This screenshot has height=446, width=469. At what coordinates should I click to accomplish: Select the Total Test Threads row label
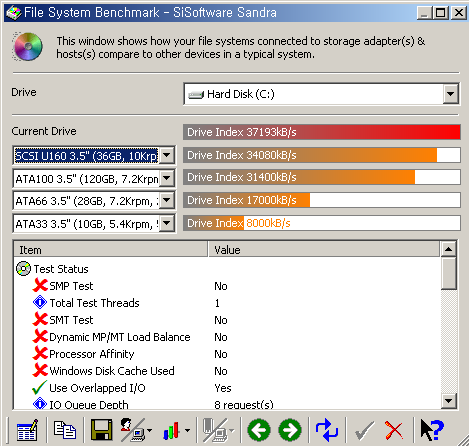pyautogui.click(x=94, y=303)
